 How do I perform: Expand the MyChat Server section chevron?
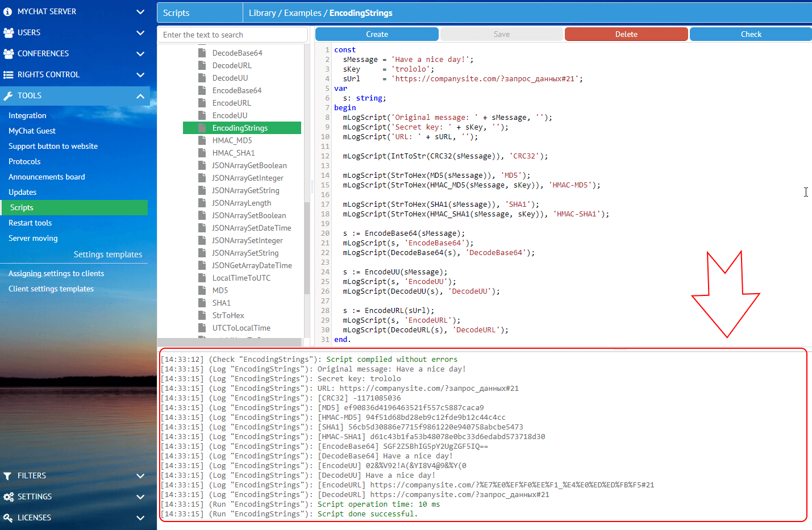pyautogui.click(x=140, y=12)
